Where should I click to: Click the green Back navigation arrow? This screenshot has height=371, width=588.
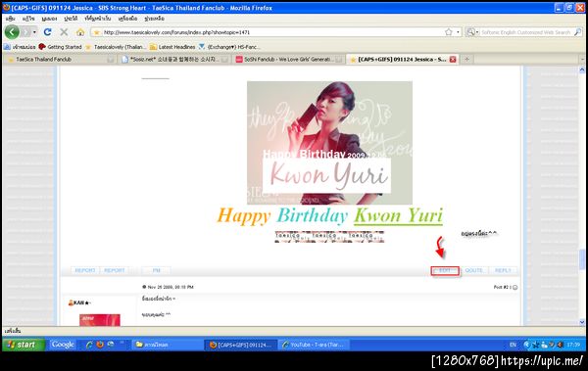(12, 32)
